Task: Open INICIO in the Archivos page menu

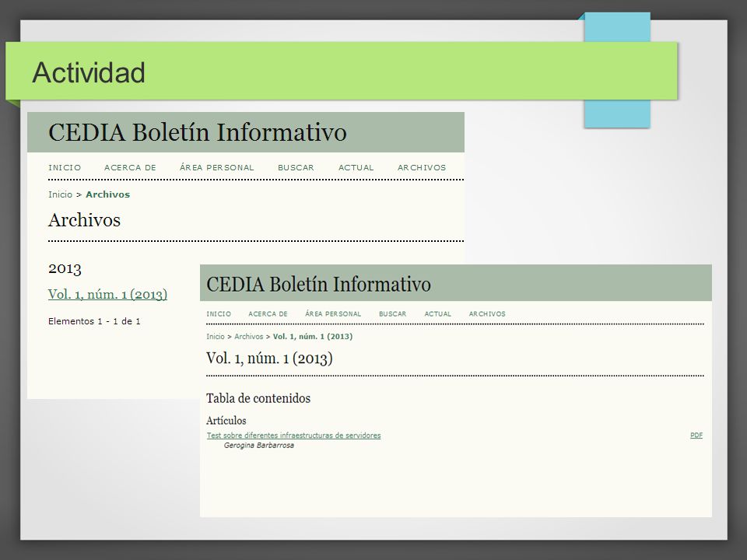Action: coord(65,168)
